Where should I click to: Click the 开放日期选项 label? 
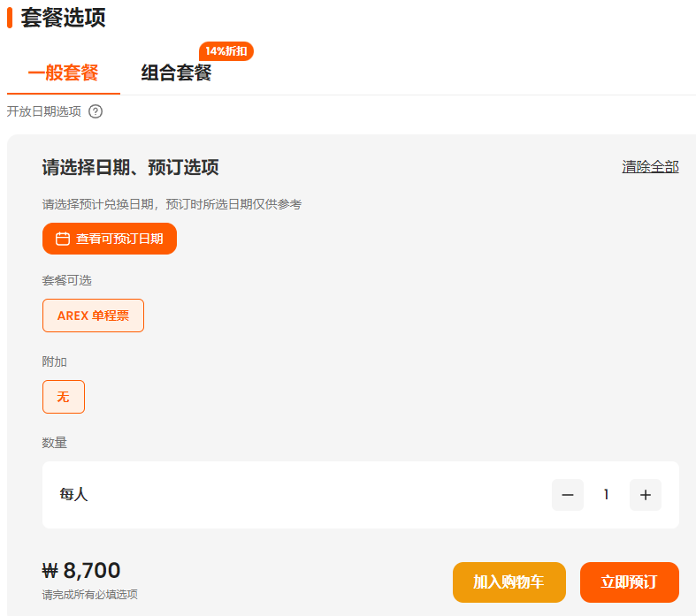(x=44, y=111)
